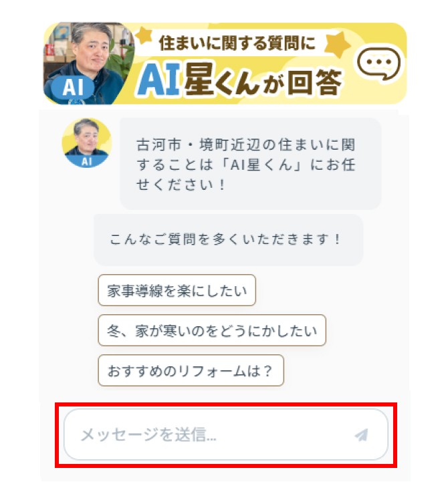Click the speech bubble icon in banner
This screenshot has width=448, height=486.
point(379,64)
